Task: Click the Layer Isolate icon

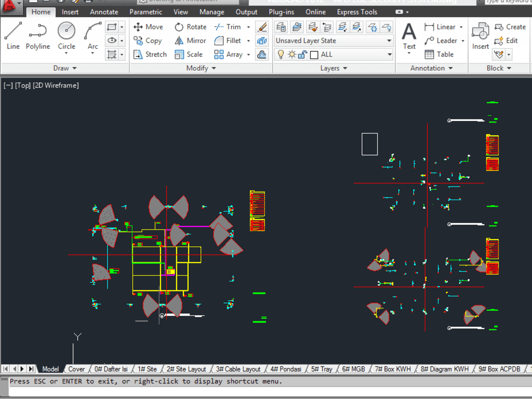Action: click(342, 27)
